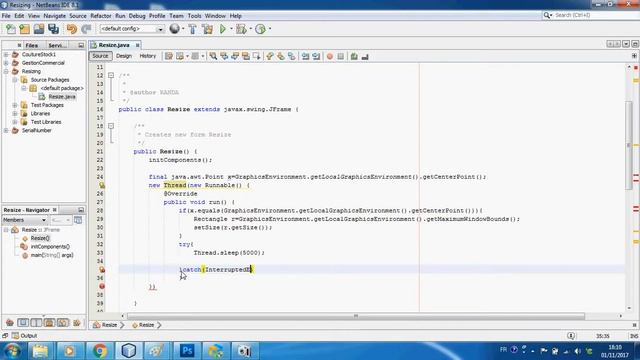Screen dimensions: 640x360
Task: Click the Toggle Highlight Search editor icon
Action: (x=246, y=56)
